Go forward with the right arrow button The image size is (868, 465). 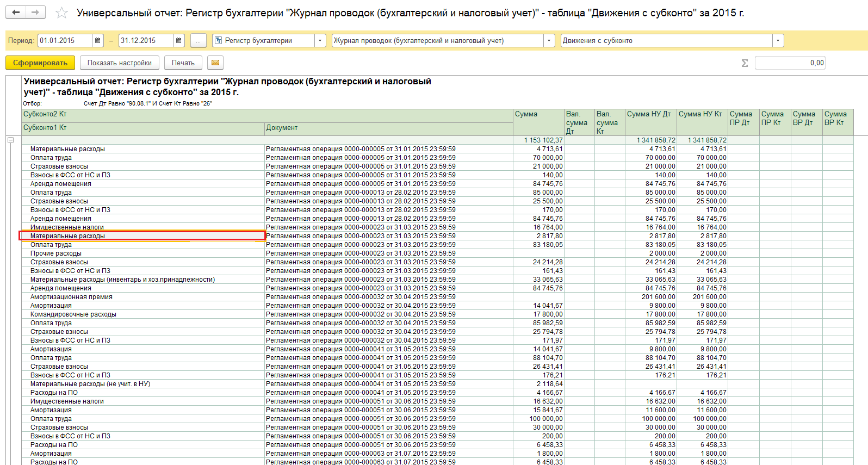[x=35, y=12]
